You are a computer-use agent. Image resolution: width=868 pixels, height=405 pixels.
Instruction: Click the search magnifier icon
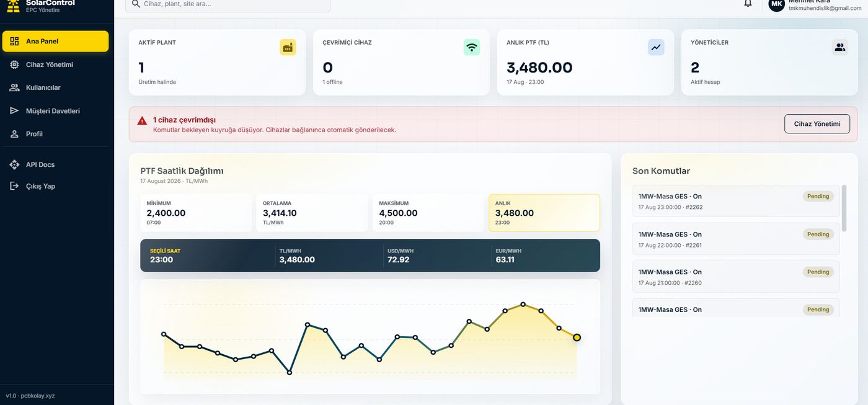point(136,3)
